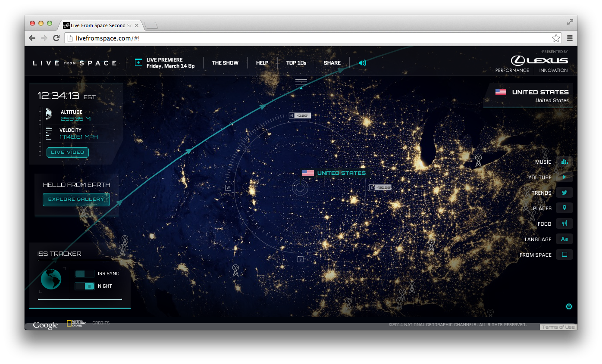Turn off the Night mode switch
This screenshot has height=364, width=602.
pos(85,286)
